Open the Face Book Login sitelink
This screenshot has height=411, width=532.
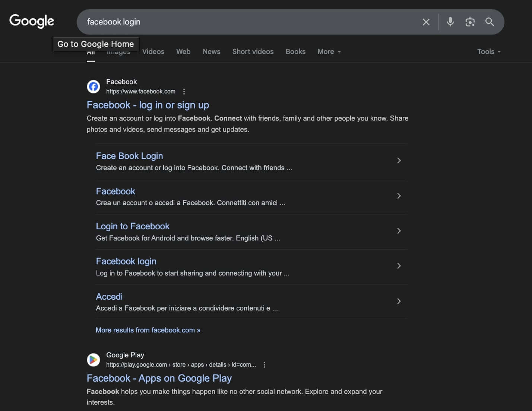129,156
